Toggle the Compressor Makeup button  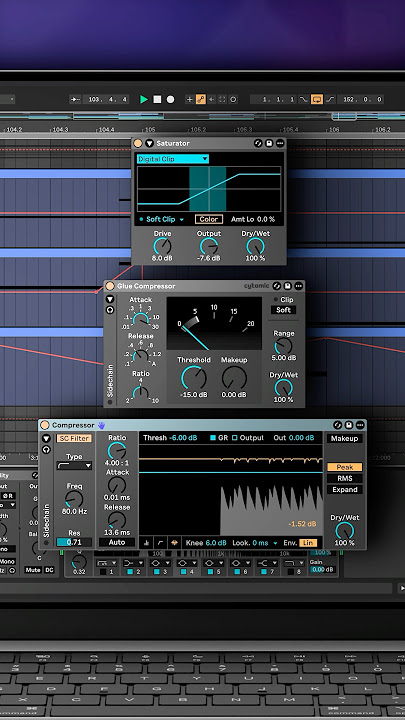coord(344,439)
